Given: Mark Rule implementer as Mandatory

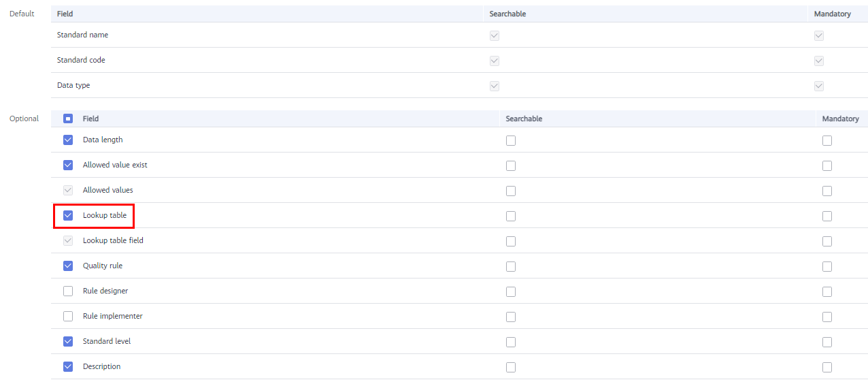Looking at the screenshot, I should tap(827, 317).
